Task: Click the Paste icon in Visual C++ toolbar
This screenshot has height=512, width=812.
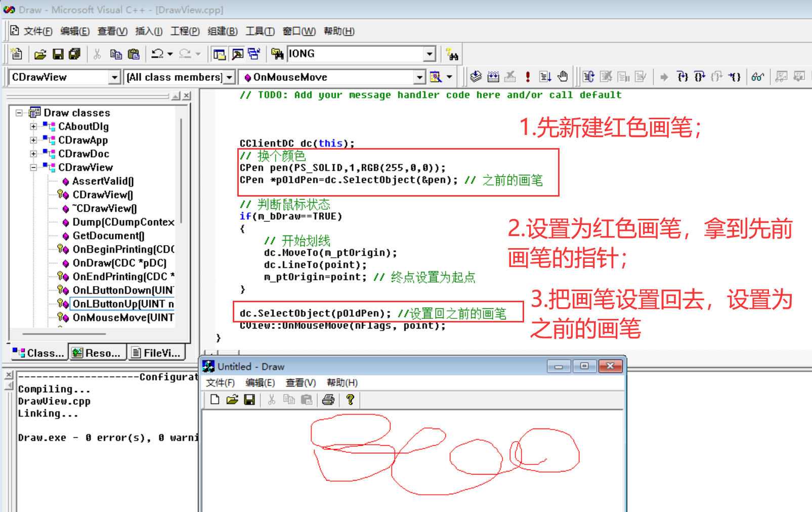Action: point(134,54)
